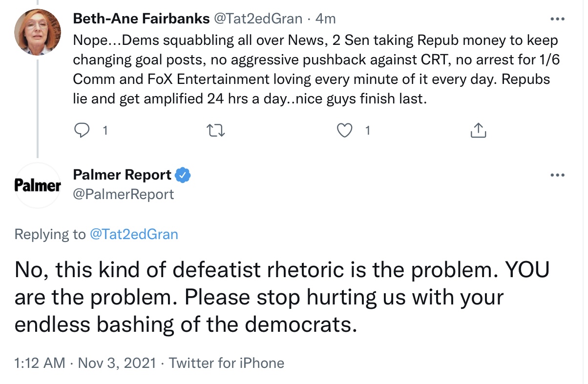This screenshot has height=384, width=588.
Task: Click Twitter for iPhone source label
Action: click(227, 363)
